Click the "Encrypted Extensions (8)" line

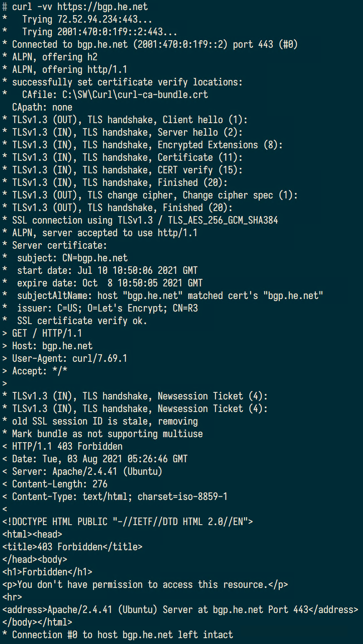[220, 145]
